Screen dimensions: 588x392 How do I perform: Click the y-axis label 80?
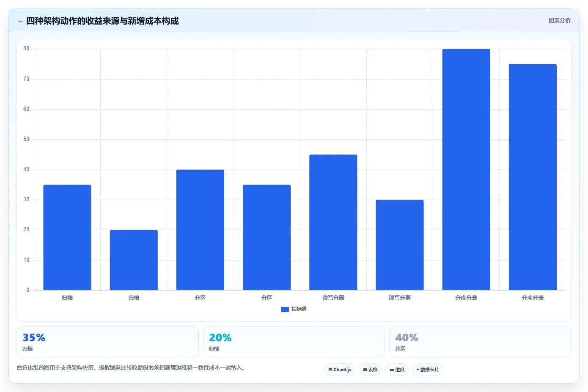point(26,49)
